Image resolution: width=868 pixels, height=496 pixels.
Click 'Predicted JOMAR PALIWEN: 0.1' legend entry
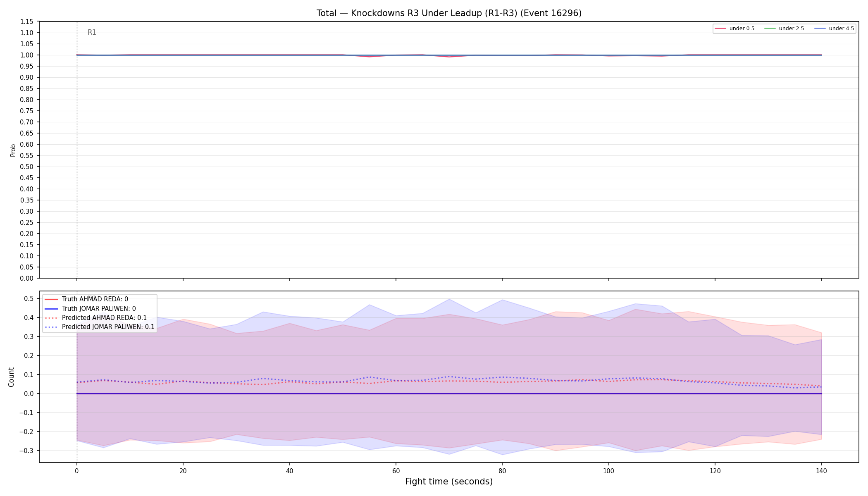(99, 327)
